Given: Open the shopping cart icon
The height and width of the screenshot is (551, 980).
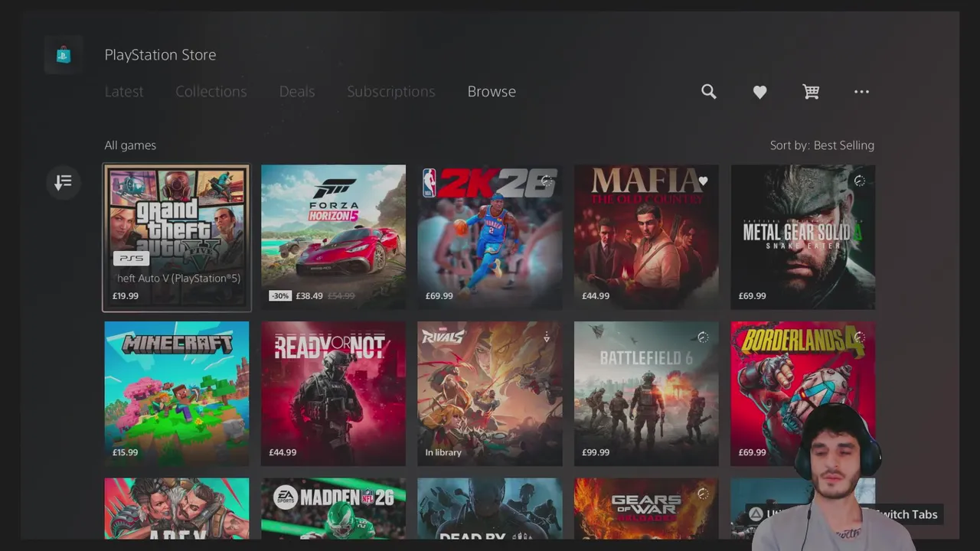Looking at the screenshot, I should [x=811, y=92].
